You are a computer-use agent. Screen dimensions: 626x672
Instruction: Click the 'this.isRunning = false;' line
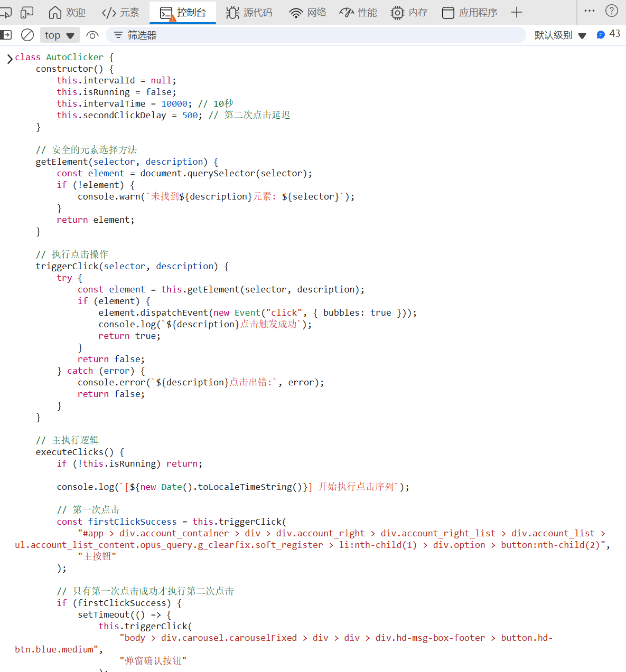116,92
